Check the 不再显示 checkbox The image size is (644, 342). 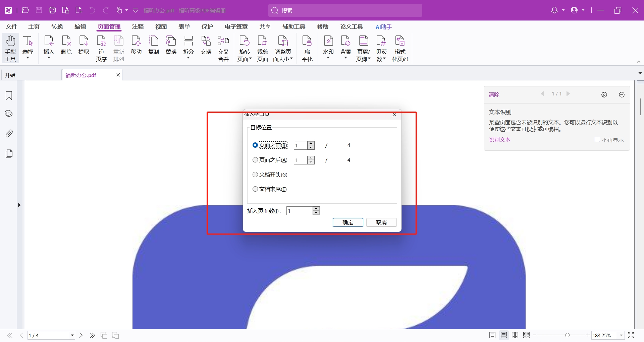click(597, 139)
